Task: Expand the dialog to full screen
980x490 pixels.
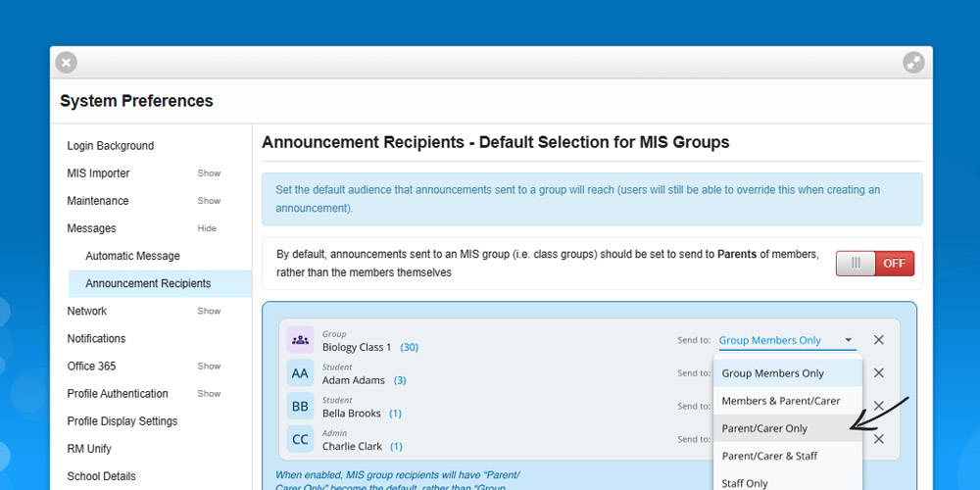Action: (913, 63)
